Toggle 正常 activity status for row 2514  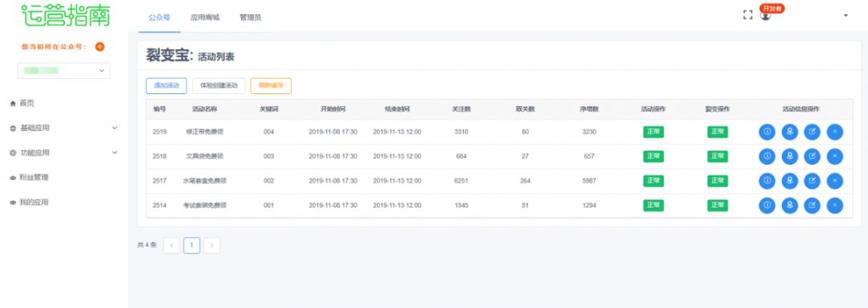653,206
